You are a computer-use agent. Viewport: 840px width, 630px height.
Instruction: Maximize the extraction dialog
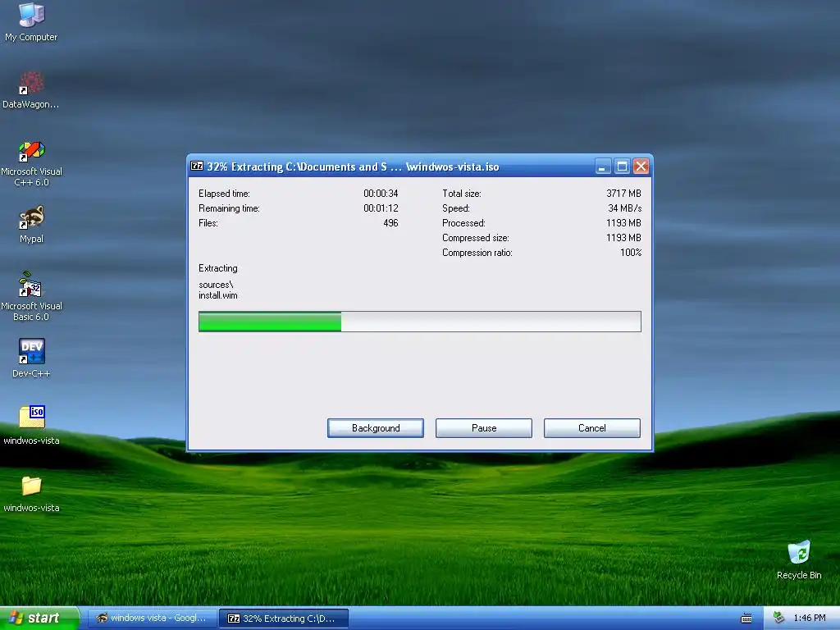(622, 167)
